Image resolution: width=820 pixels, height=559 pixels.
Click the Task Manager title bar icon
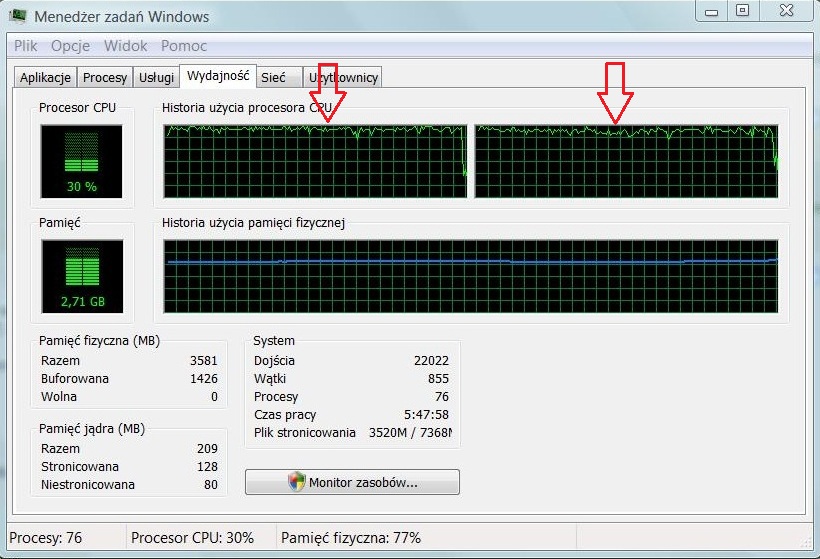[x=17, y=15]
